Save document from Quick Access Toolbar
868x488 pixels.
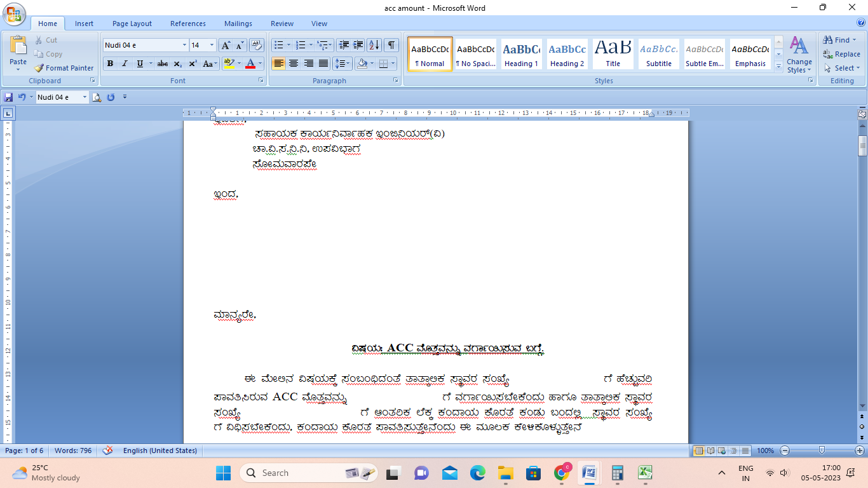(x=8, y=97)
